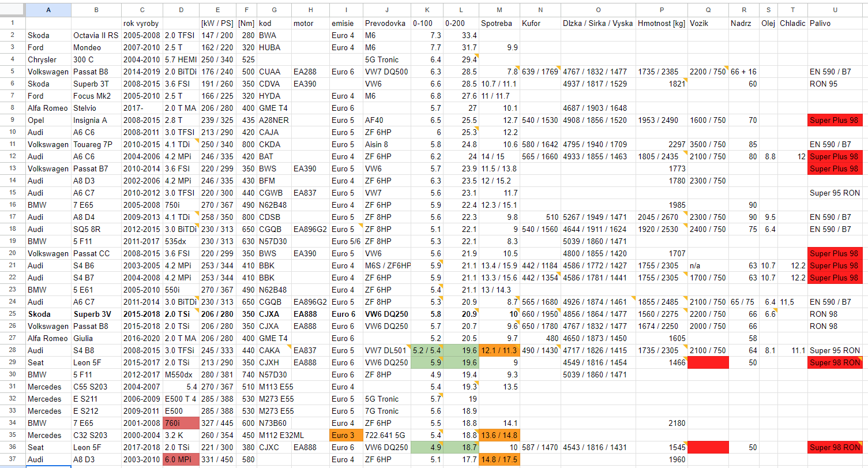Screen dimensions: 868x468
Task: Select the bold 'CJXA' cell in row 25
Action: click(274, 314)
